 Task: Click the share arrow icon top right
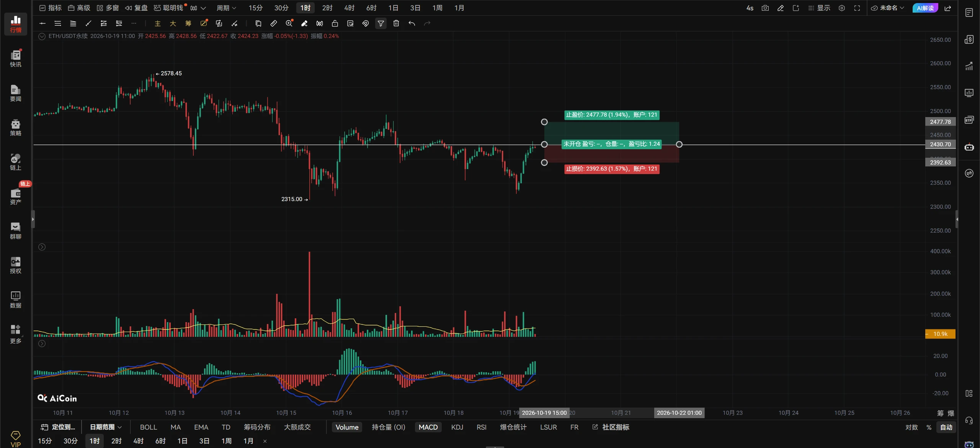point(948,8)
